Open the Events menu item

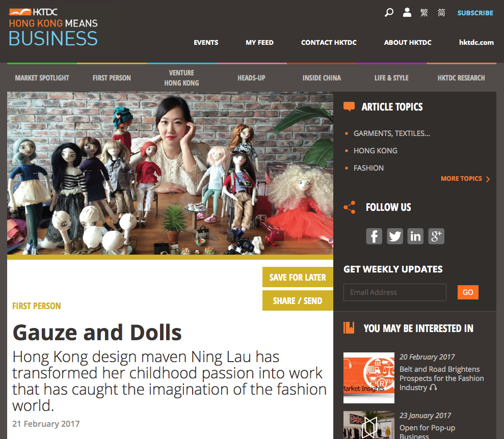point(206,42)
